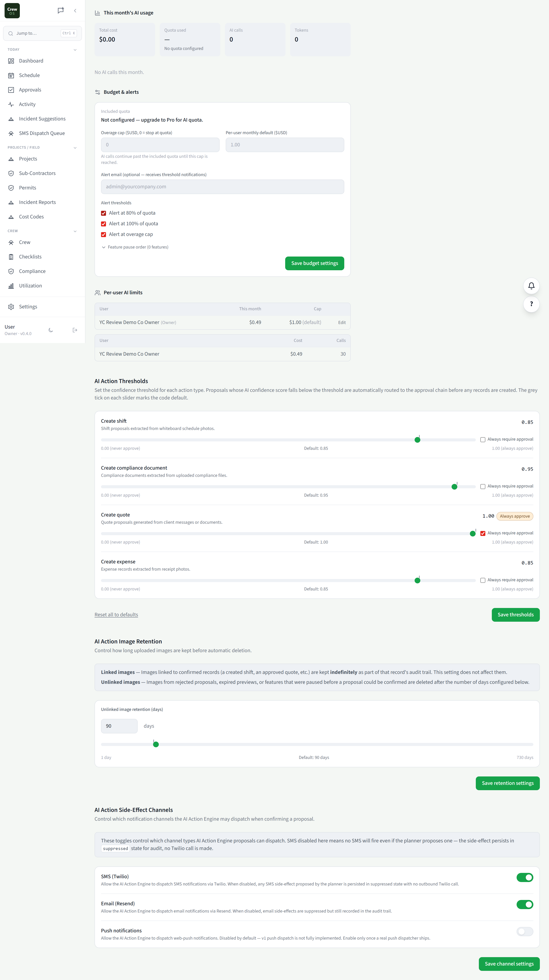Viewport: 549px width, 980px height.
Task: Open the help question mark button
Action: coord(531,304)
